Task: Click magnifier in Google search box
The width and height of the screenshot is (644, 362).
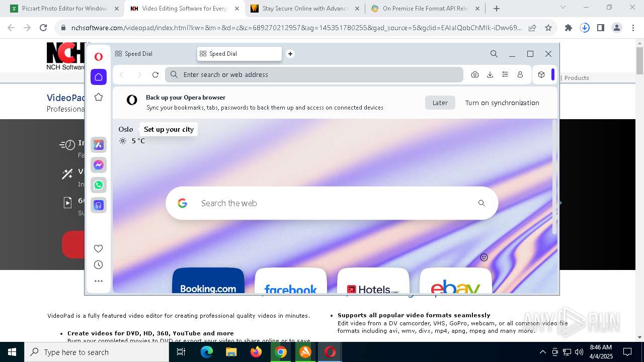Action: point(481,203)
